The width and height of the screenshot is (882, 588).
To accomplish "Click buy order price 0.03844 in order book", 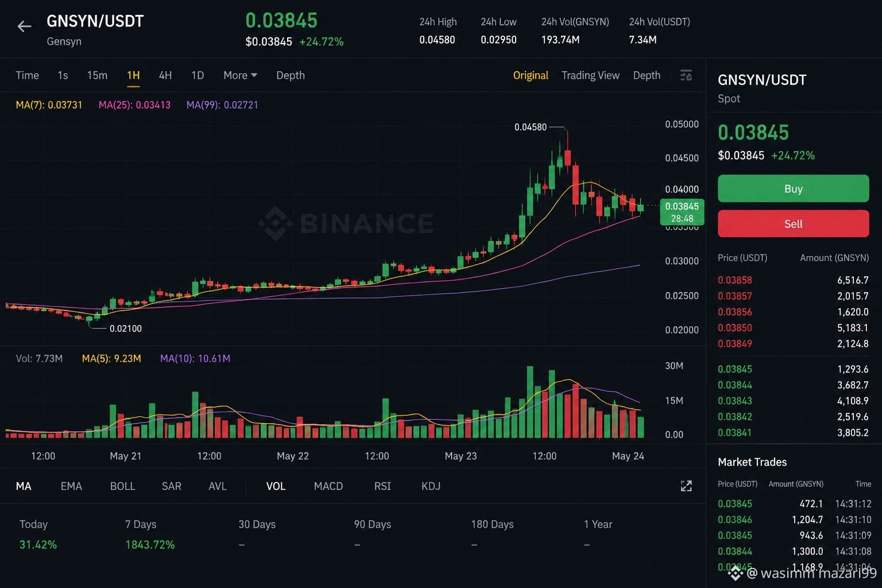I will (x=734, y=385).
